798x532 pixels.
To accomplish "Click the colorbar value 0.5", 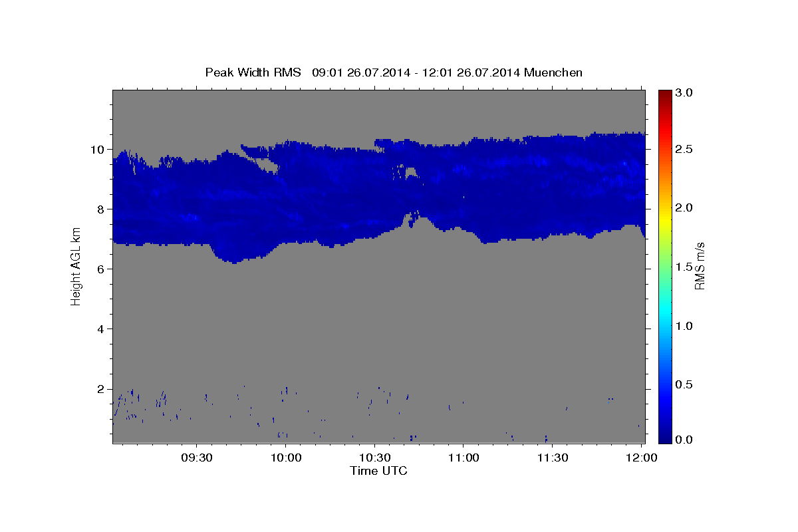I will [x=684, y=384].
